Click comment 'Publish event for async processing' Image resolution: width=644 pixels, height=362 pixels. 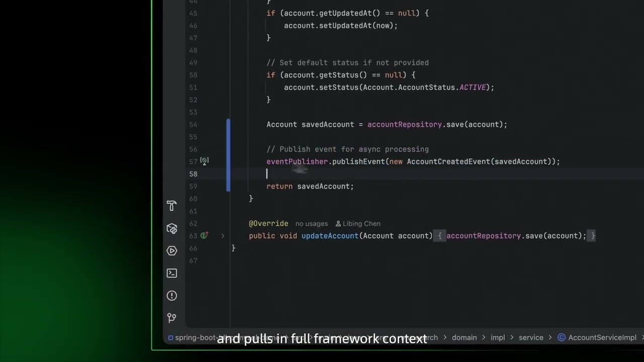pos(348,149)
